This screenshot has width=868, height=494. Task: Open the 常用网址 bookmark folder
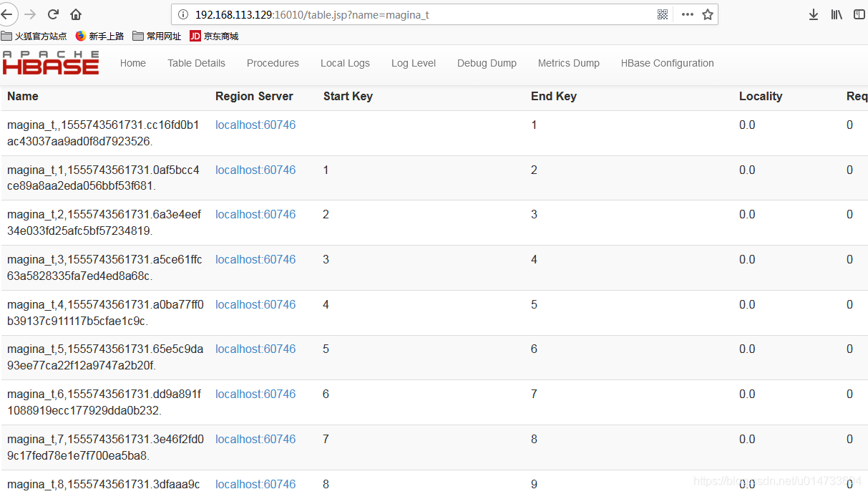pos(157,36)
